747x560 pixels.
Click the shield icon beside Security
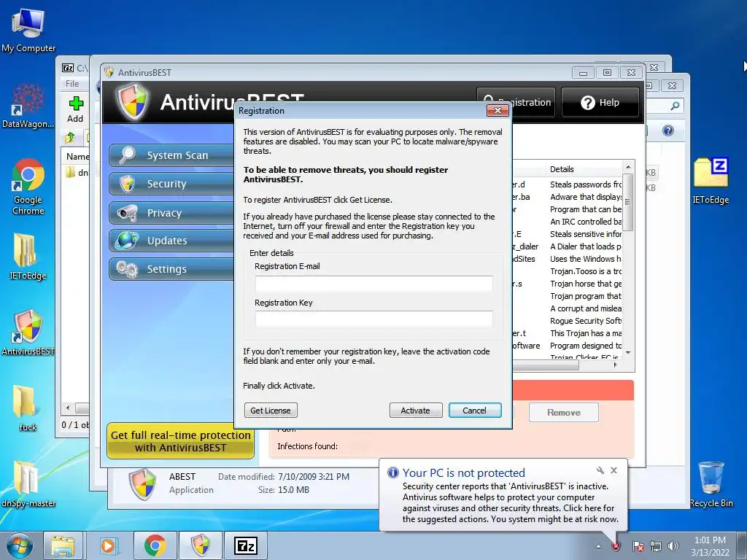[127, 184]
